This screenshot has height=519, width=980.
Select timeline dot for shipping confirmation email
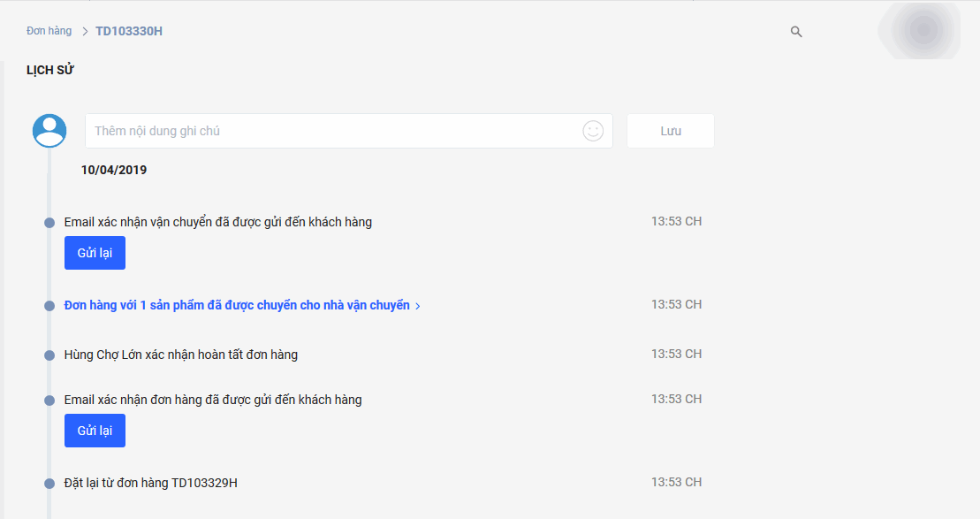click(49, 223)
